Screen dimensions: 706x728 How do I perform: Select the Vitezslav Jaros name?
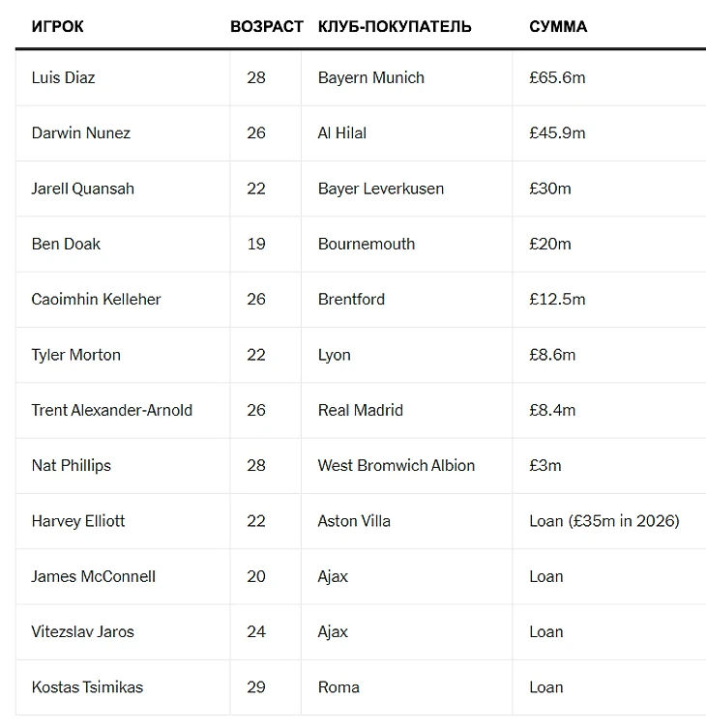pyautogui.click(x=82, y=631)
